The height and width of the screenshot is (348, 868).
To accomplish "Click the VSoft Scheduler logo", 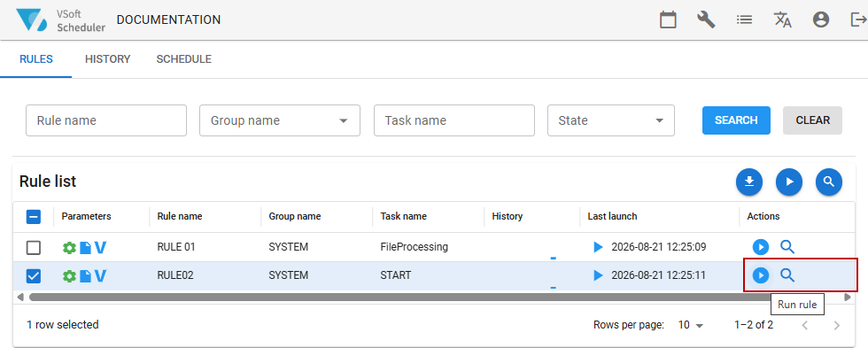I will coord(60,19).
